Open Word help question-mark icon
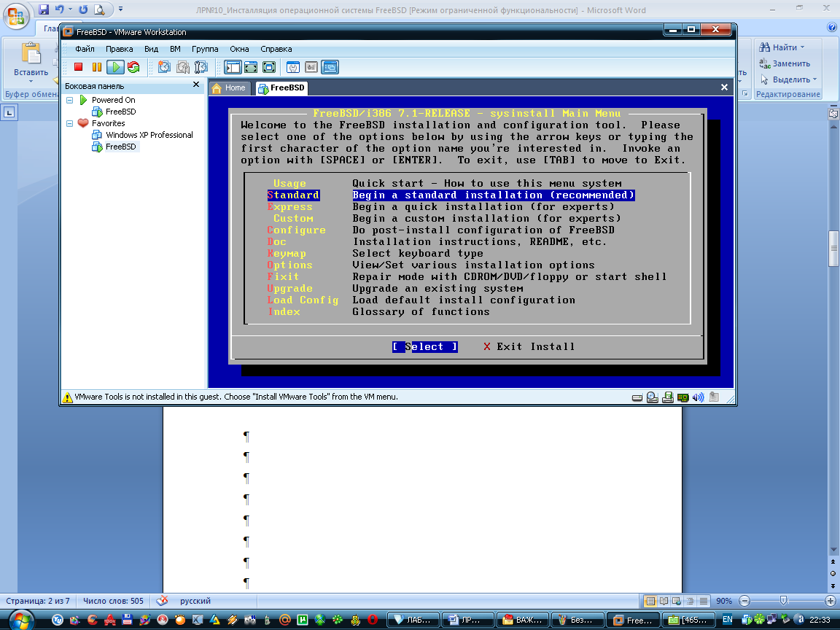This screenshot has height=630, width=840. click(x=832, y=27)
